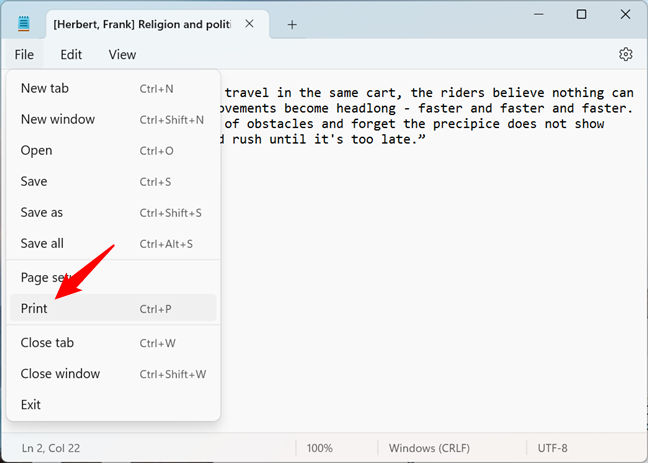Click Save in the File menu
This screenshot has height=463, width=648.
34,181
